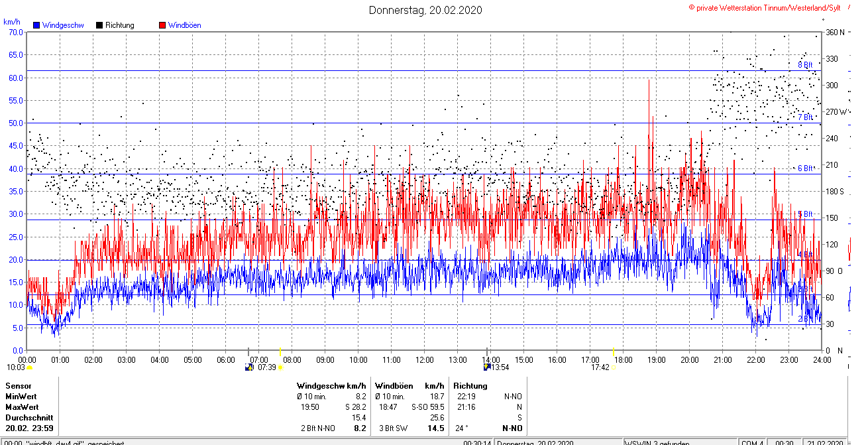Click the blue Windgeschw legend square

point(36,25)
